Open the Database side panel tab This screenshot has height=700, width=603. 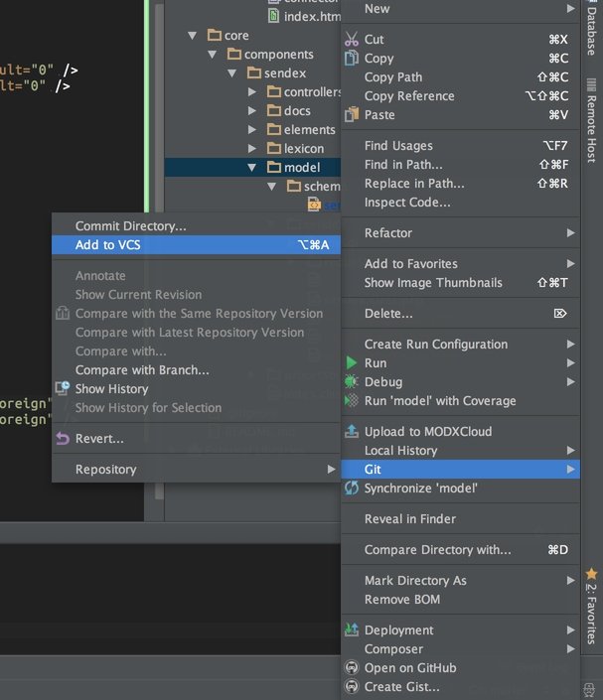tap(592, 32)
